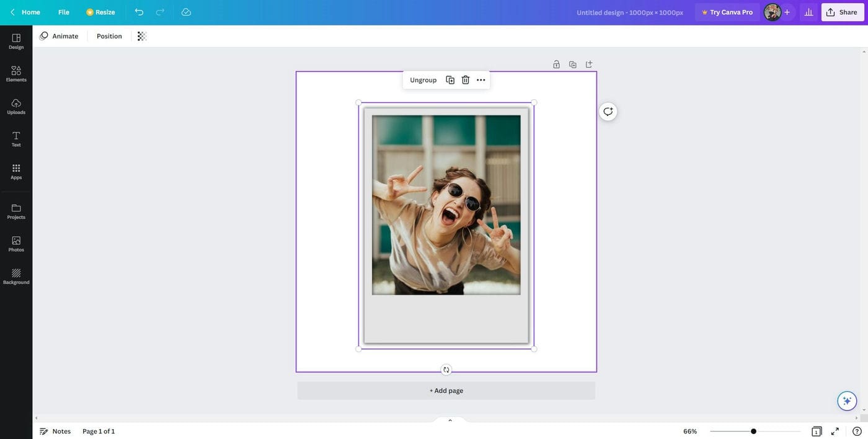Open the Photos panel

(x=16, y=241)
